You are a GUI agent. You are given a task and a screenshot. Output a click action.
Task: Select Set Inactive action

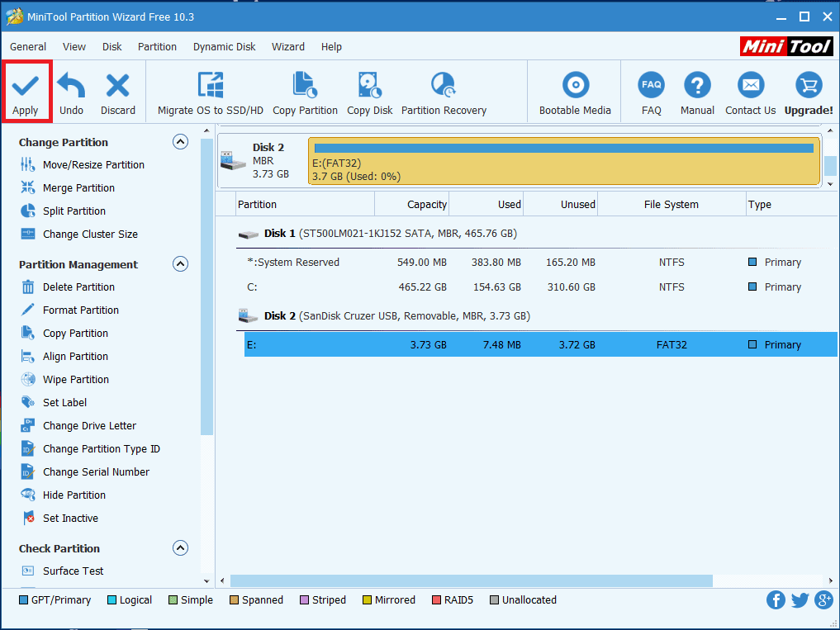point(59,518)
